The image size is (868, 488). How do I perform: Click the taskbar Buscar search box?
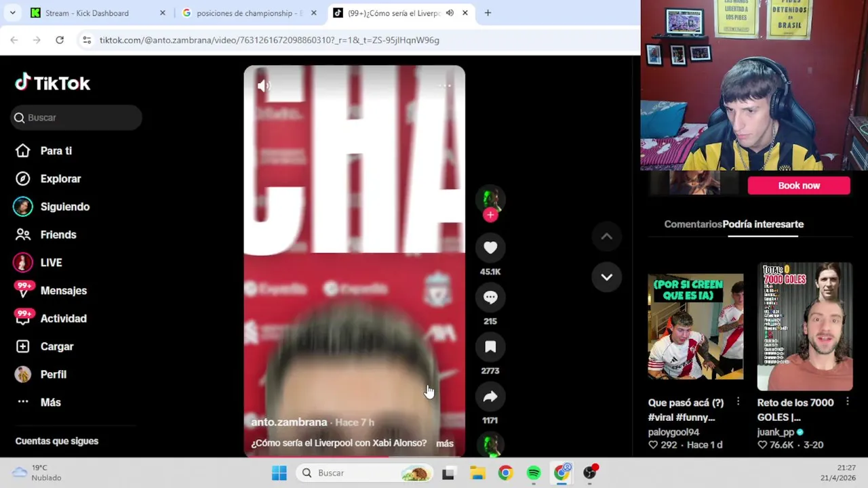366,473
